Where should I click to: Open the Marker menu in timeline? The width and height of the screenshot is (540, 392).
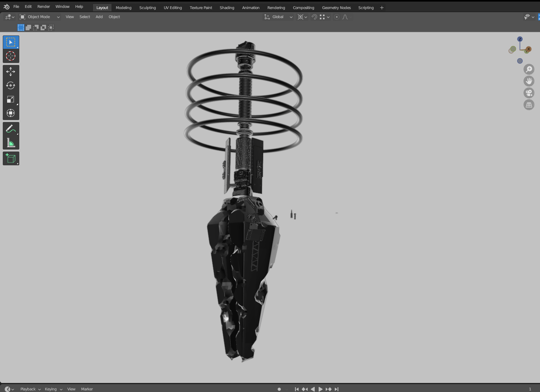click(x=87, y=389)
